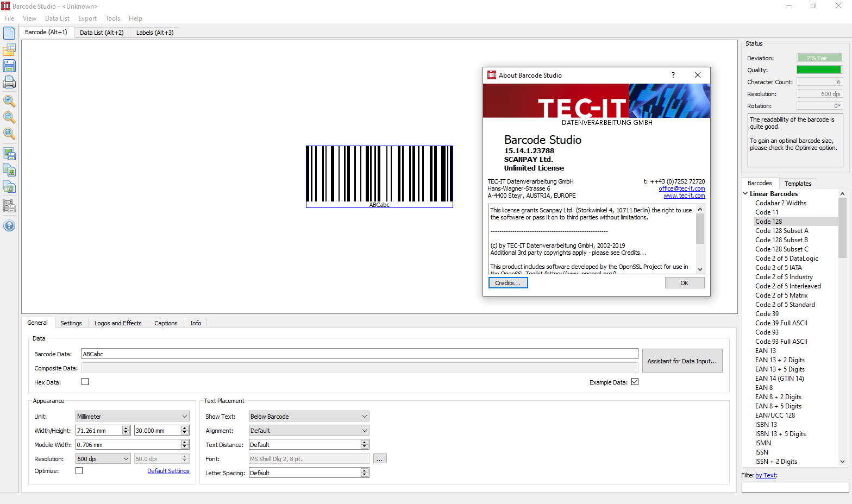This screenshot has height=504, width=852.
Task: Switch to the Data List (Alt+2) tab
Action: click(102, 33)
